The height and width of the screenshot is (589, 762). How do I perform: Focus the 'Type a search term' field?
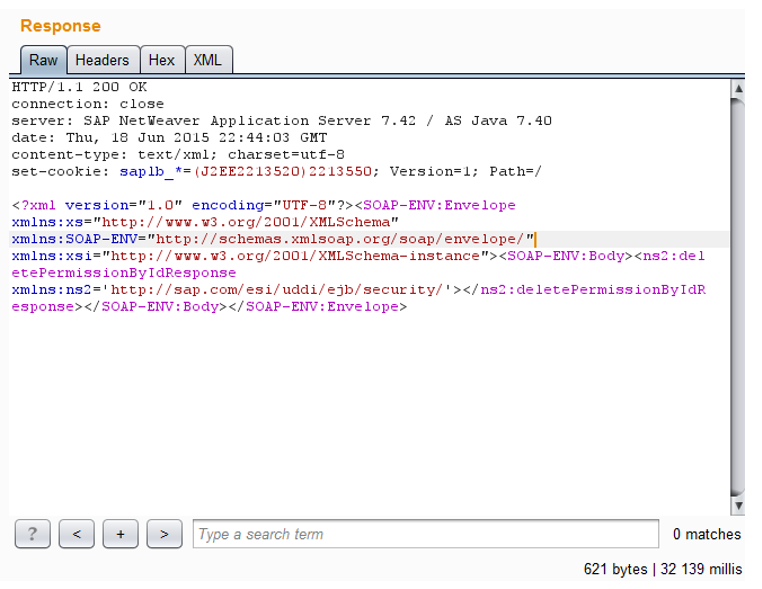click(426, 534)
